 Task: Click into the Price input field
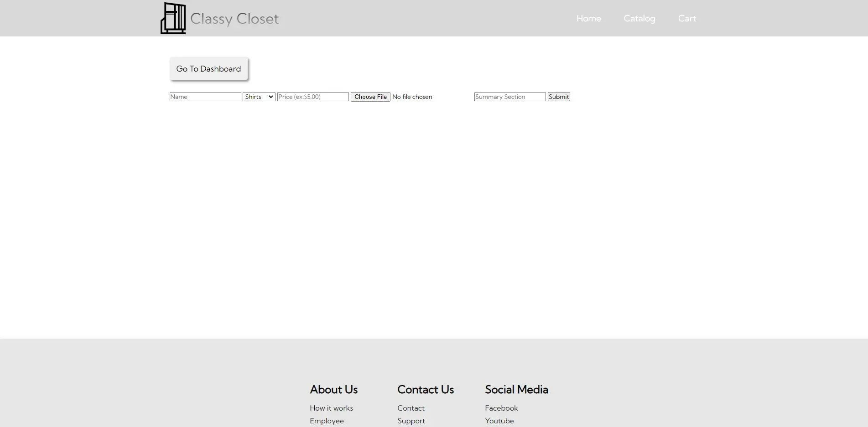(313, 97)
